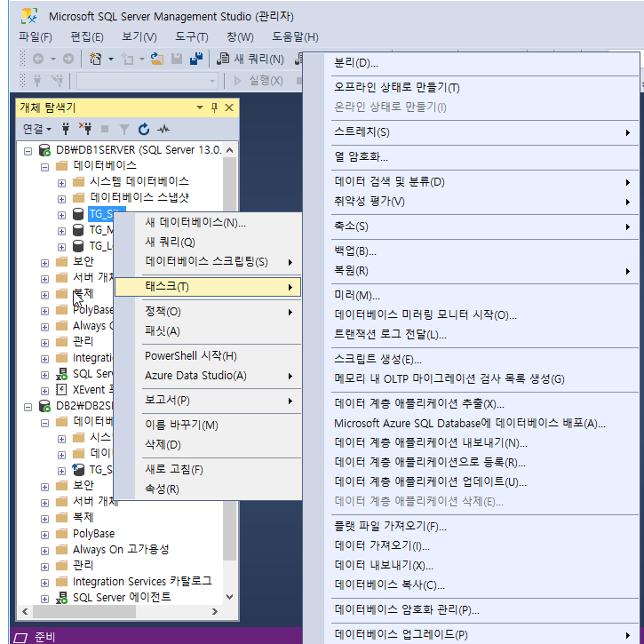This screenshot has width=644, height=644.
Task: Open the 축소(S) submenu
Action: coord(471,227)
